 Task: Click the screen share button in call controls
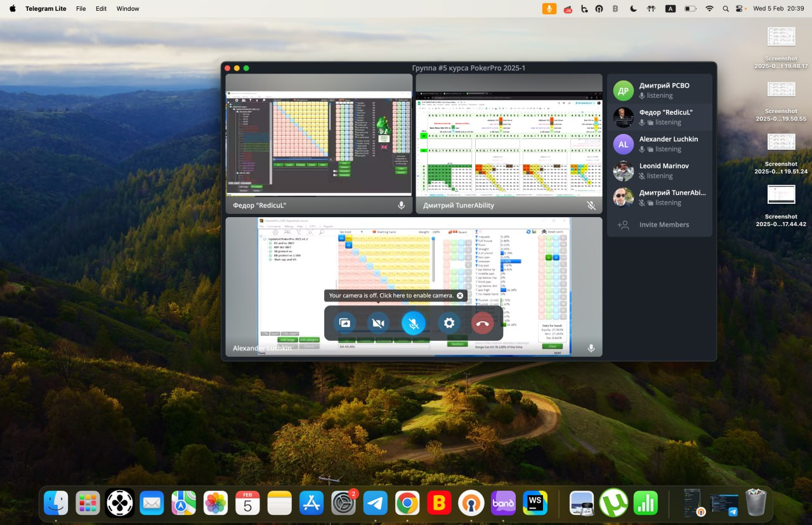[344, 323]
